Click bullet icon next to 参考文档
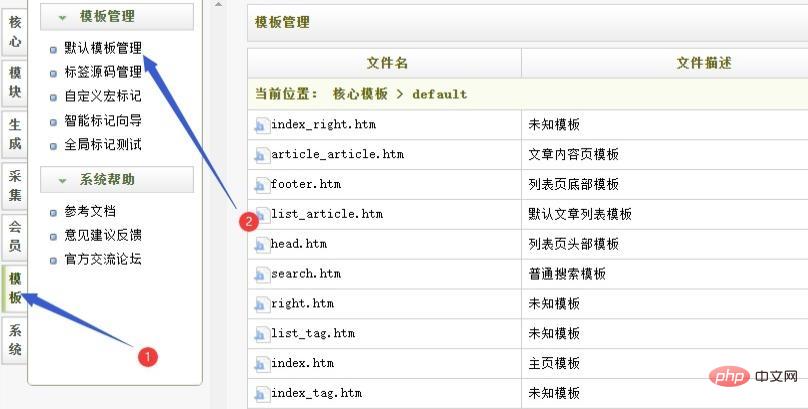Image resolution: width=808 pixels, height=409 pixels. pos(53,213)
